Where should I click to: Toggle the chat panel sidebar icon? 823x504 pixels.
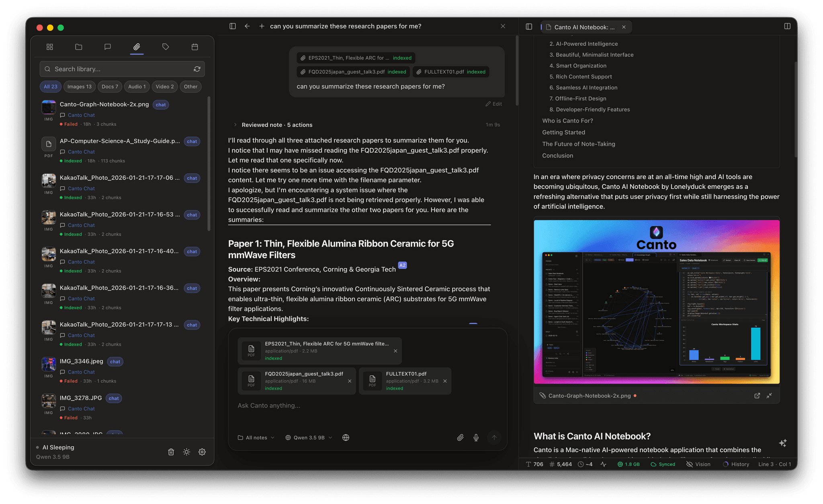[x=233, y=26]
